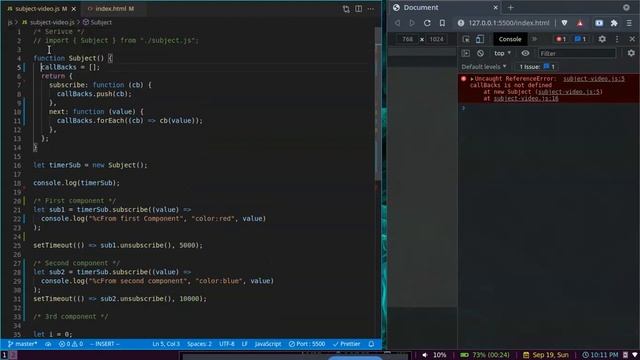Open the notifications bell in status bar
The width and height of the screenshot is (640, 360).
point(371,344)
